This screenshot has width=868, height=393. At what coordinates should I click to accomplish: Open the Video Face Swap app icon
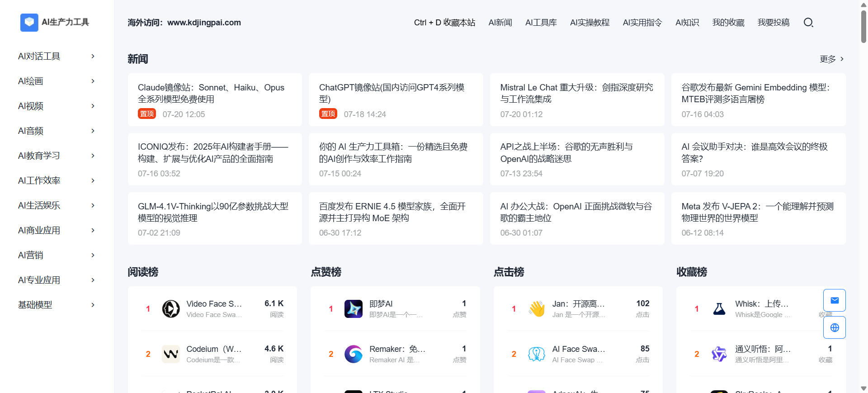point(171,309)
